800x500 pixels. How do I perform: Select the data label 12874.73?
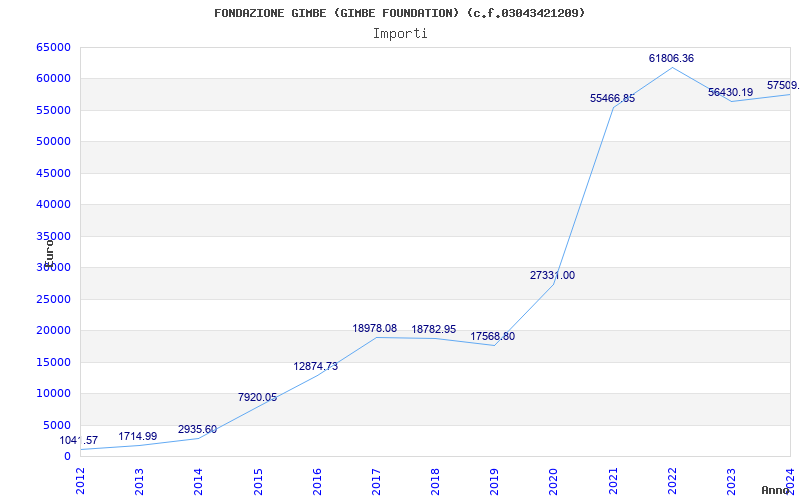tap(315, 366)
